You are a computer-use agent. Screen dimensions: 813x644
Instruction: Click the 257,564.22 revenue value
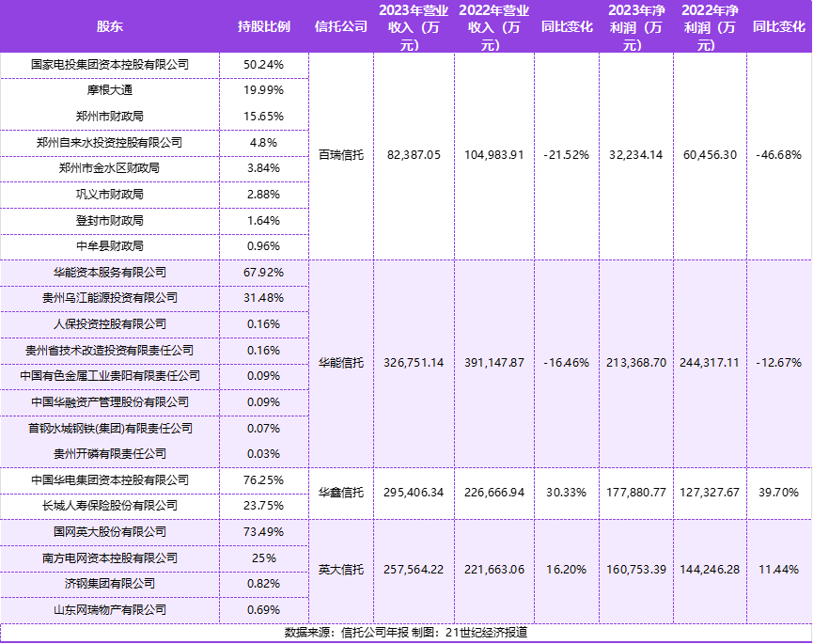click(414, 570)
